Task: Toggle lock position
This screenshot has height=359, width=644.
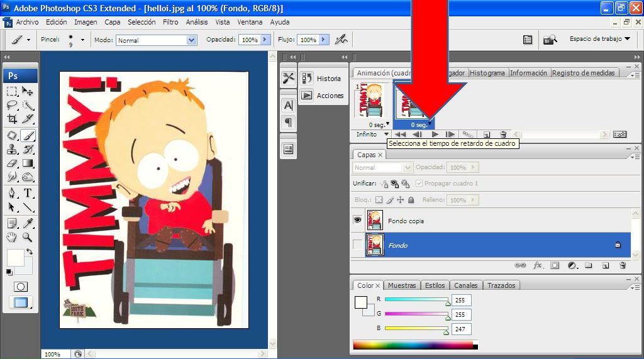Action: pyautogui.click(x=401, y=200)
